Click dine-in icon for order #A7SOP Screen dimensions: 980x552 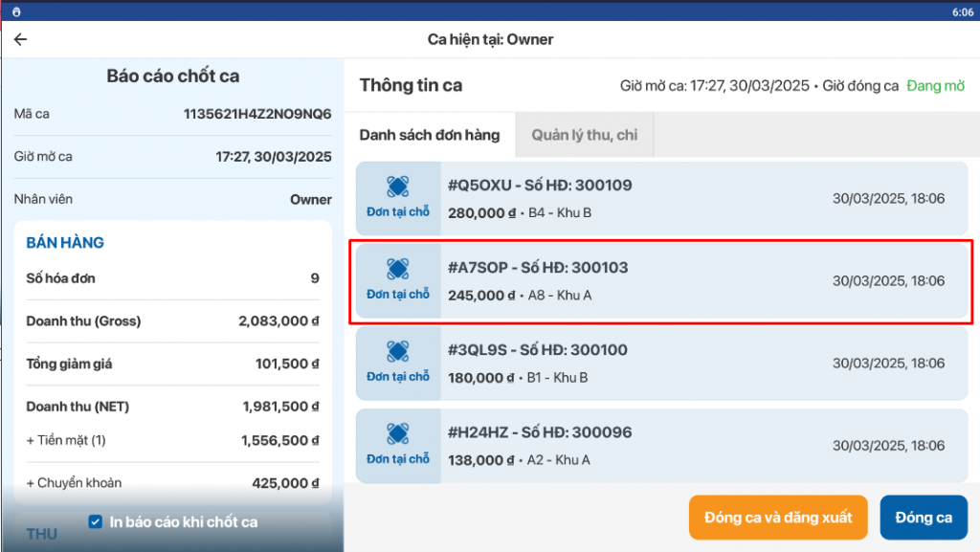pyautogui.click(x=398, y=269)
